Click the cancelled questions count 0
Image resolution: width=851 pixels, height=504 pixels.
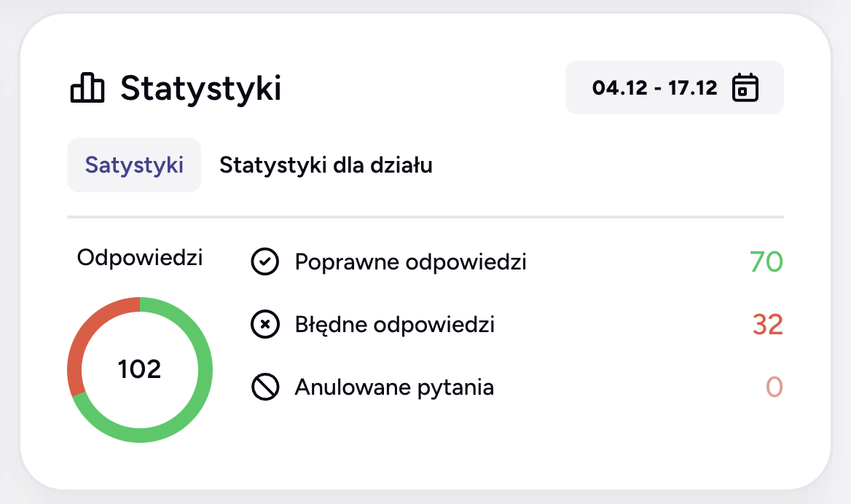774,387
